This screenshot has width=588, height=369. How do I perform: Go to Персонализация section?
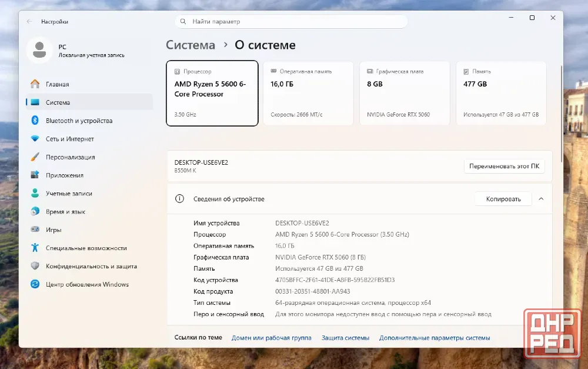pos(89,157)
